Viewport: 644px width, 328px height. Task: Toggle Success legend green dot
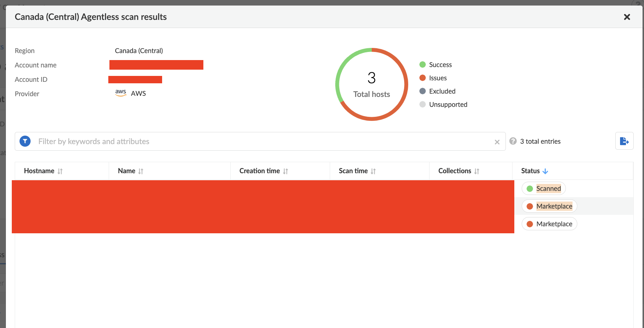click(x=423, y=64)
